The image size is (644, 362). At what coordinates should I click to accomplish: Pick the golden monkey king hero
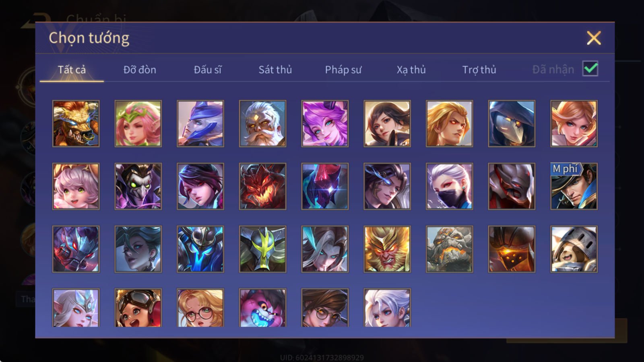coord(387,249)
